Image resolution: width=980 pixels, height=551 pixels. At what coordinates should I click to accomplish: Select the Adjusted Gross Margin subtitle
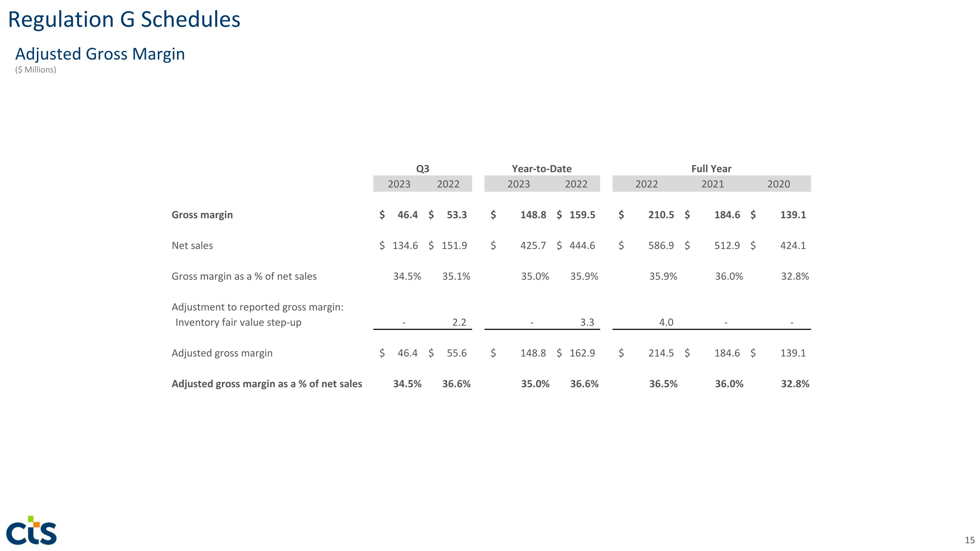(x=100, y=54)
